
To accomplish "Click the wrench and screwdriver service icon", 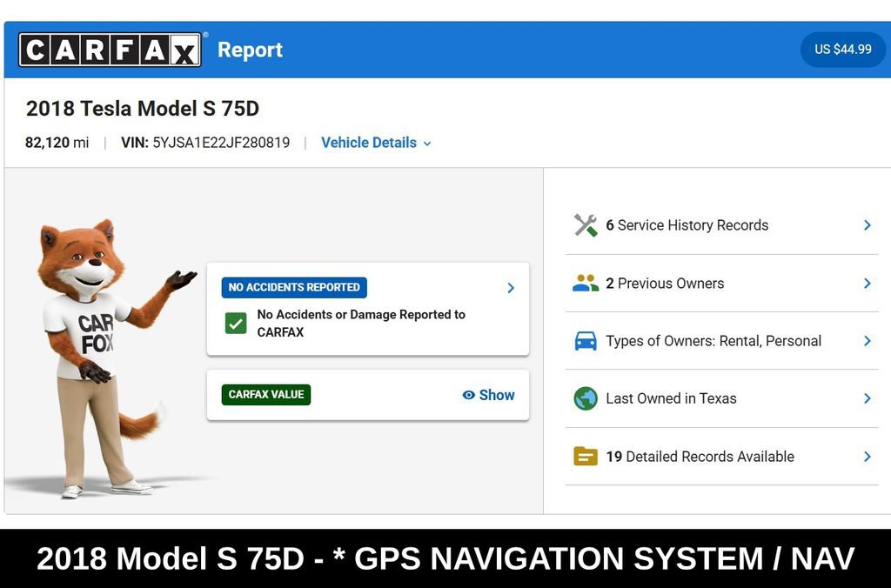I will pyautogui.click(x=586, y=225).
